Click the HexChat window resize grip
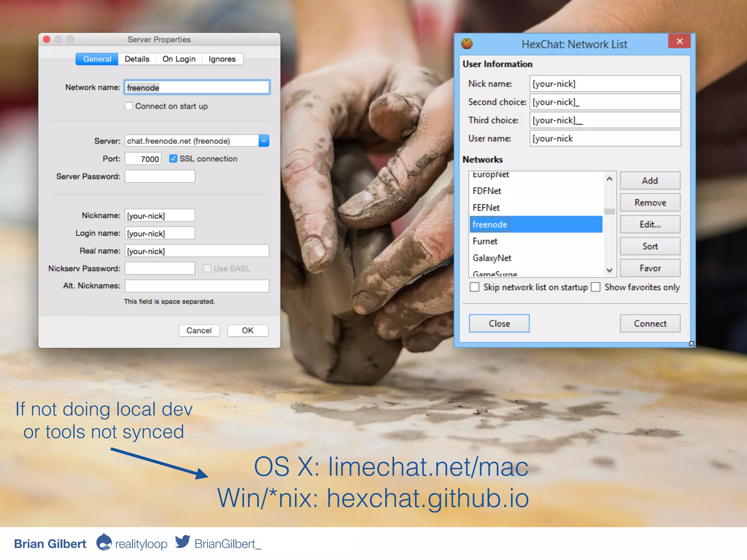This screenshot has height=560, width=747. 692,344
